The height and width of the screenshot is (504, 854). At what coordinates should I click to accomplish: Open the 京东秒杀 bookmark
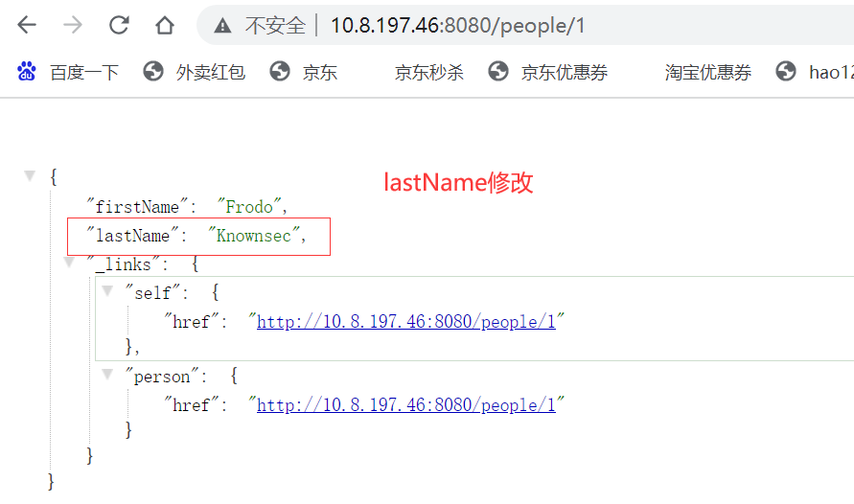[428, 72]
